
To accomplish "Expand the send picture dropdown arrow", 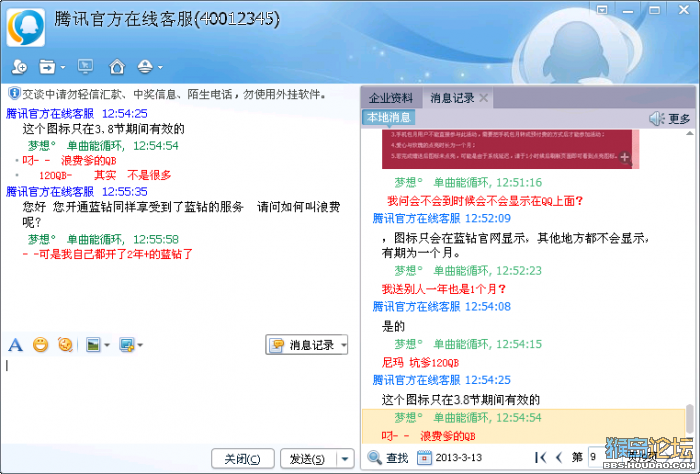I will 107,345.
